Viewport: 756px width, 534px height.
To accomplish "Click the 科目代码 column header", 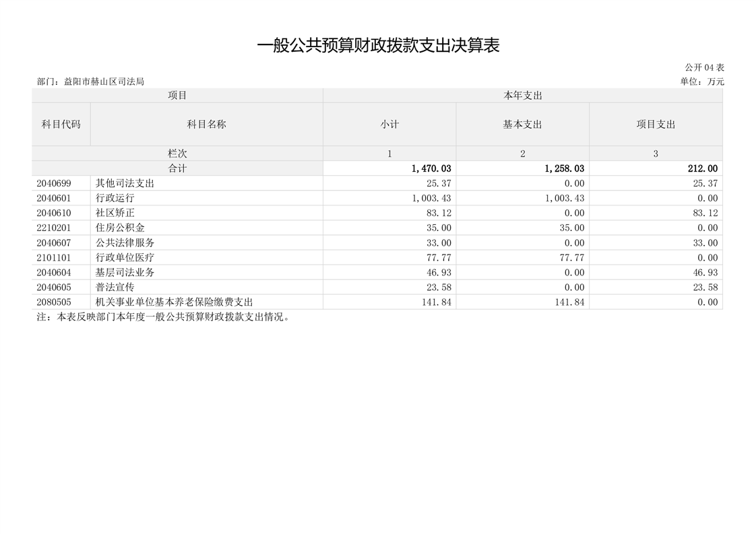I will pos(61,125).
